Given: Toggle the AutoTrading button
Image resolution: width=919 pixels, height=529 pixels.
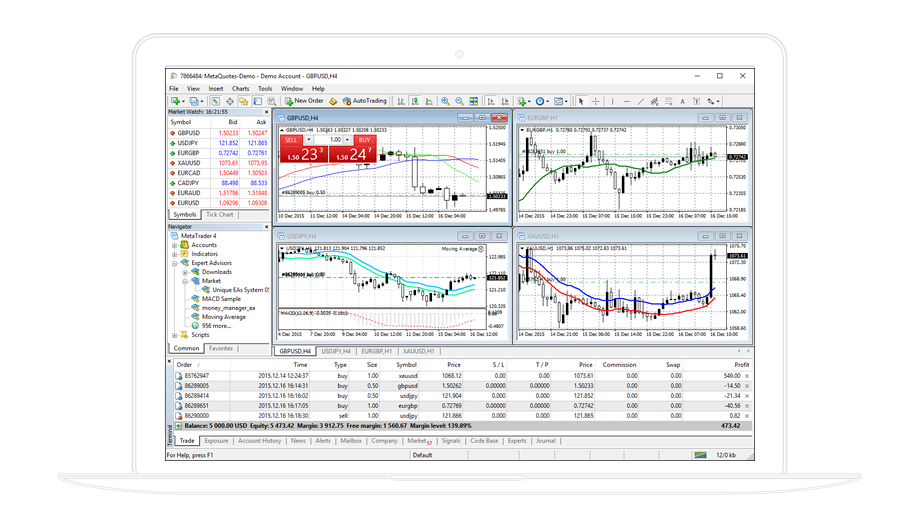Looking at the screenshot, I should point(365,101).
